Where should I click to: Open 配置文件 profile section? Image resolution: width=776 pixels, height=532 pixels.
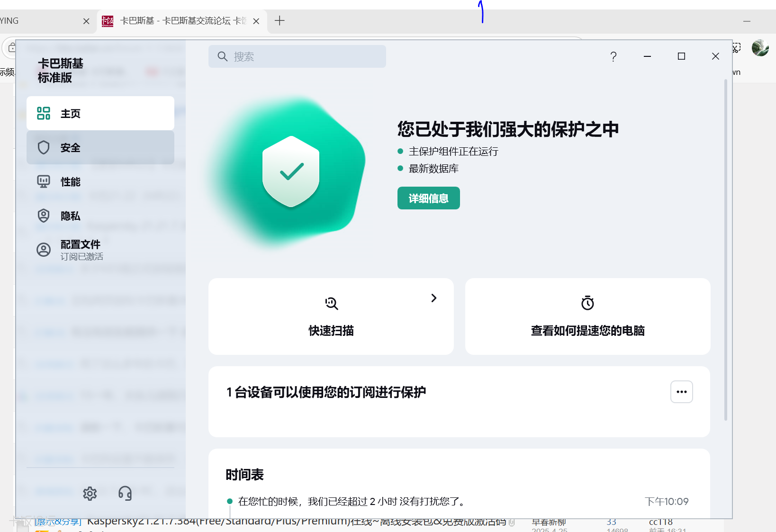(x=100, y=250)
